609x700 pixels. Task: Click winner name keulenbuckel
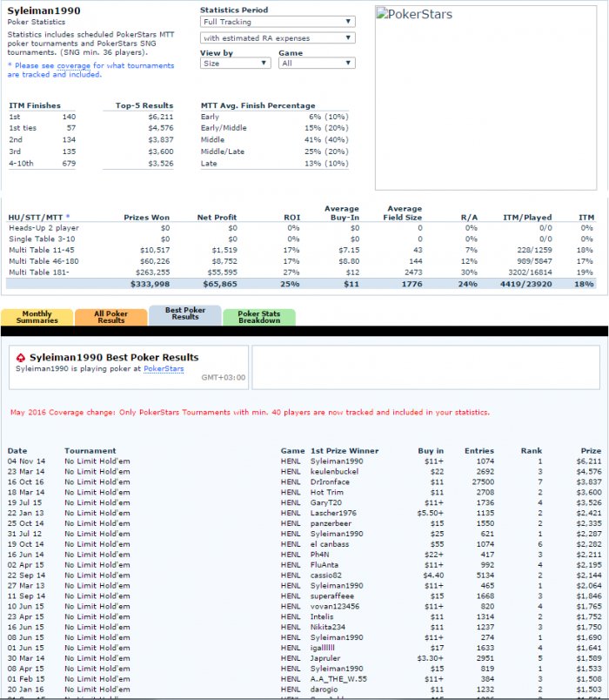(334, 471)
